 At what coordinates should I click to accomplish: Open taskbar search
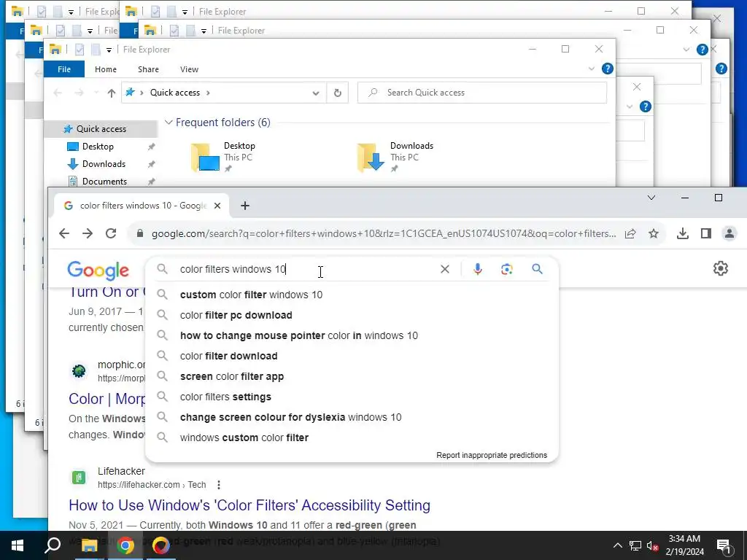[53, 545]
